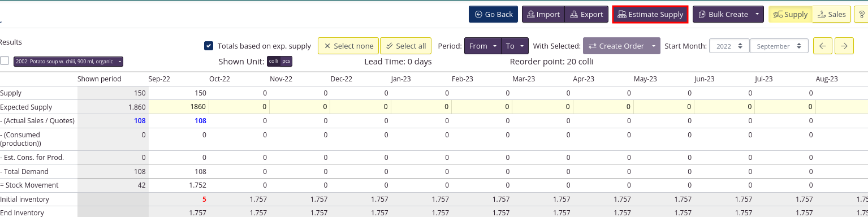
Task: Click the Oct-22 Expected Supply field
Action: pos(240,107)
